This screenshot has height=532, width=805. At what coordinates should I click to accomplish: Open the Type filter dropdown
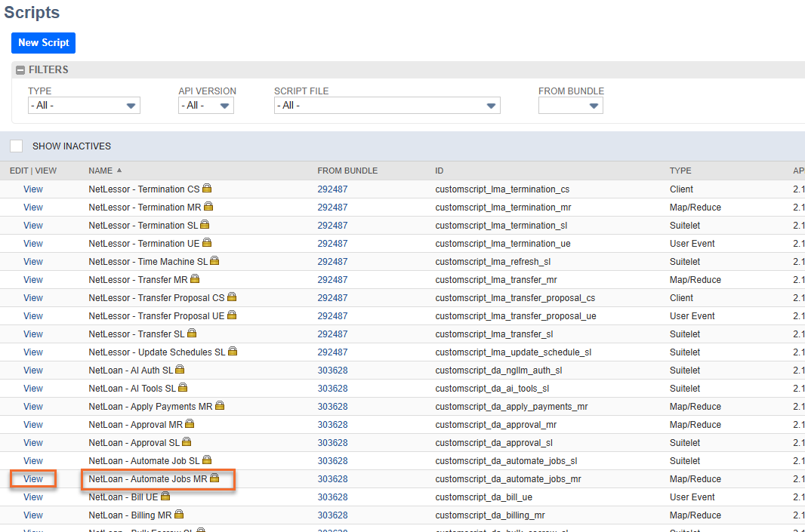(84, 105)
